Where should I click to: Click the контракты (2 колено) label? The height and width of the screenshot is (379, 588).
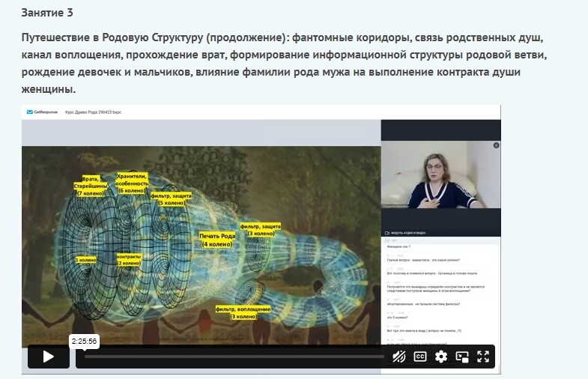(x=128, y=259)
